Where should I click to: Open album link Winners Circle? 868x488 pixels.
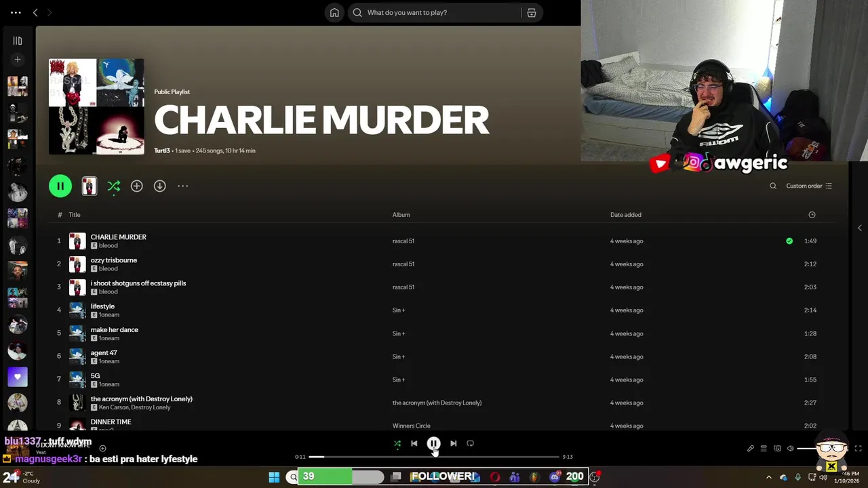pyautogui.click(x=411, y=426)
